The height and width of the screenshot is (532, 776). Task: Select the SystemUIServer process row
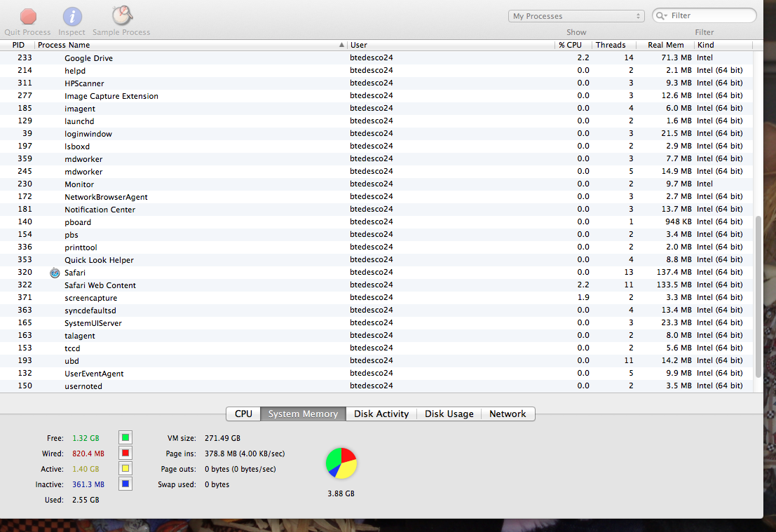click(376, 322)
